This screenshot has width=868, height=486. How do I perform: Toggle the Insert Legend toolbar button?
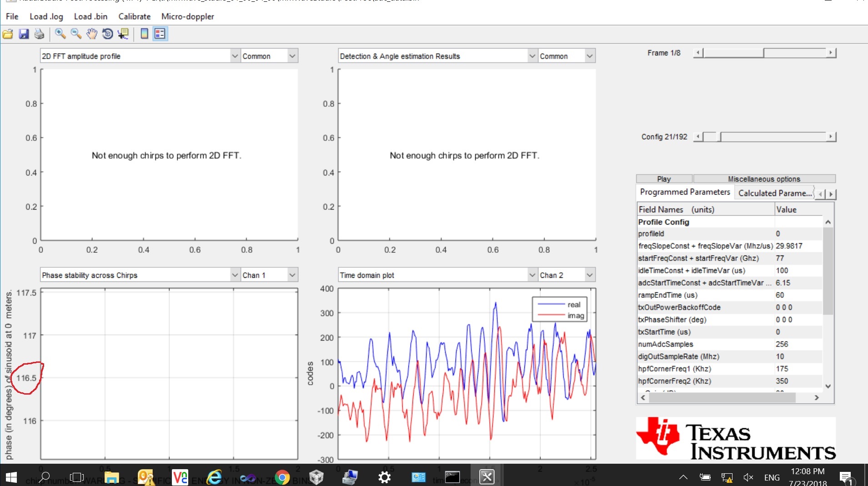160,34
